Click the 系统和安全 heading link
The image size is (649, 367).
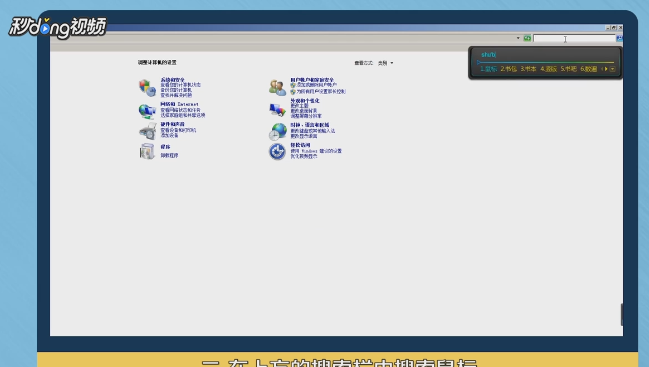pyautogui.click(x=173, y=79)
